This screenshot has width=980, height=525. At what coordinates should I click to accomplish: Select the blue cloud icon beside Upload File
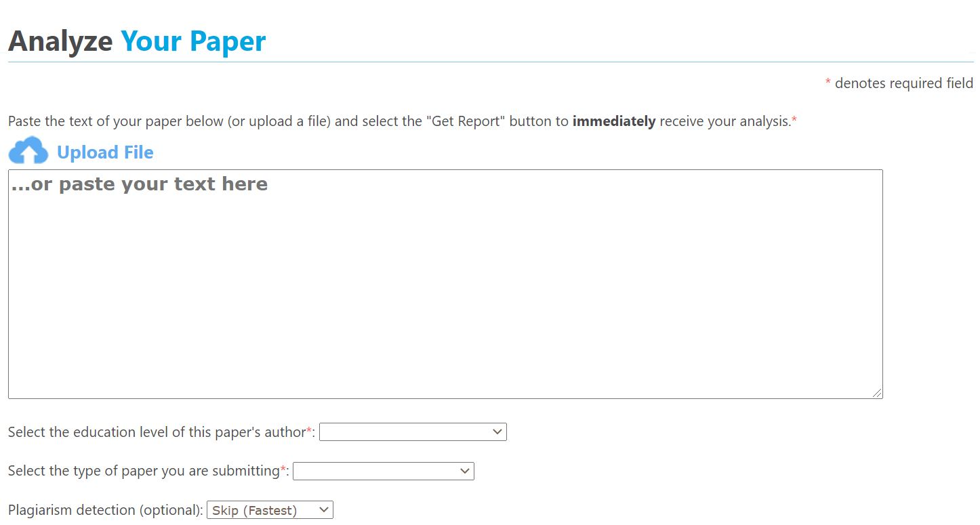[26, 150]
